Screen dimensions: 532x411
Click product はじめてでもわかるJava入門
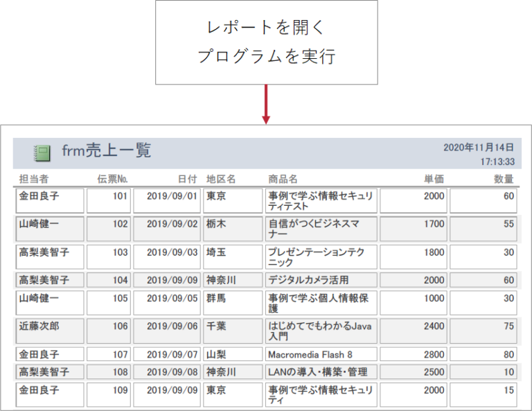pos(321,331)
